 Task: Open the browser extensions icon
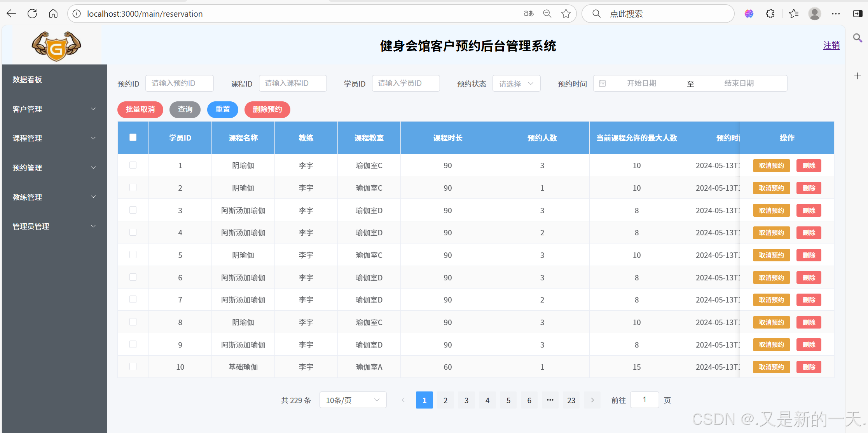click(x=770, y=13)
